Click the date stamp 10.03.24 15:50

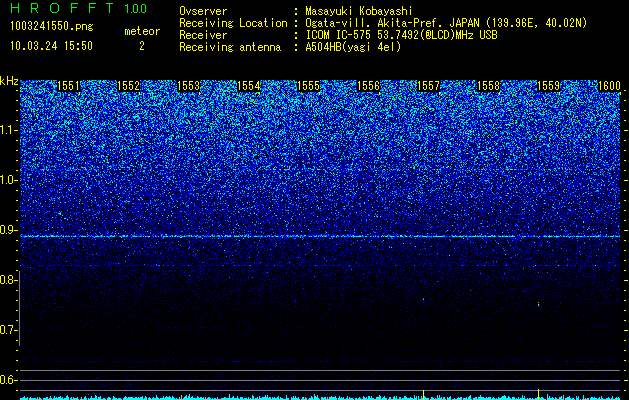tap(51, 46)
